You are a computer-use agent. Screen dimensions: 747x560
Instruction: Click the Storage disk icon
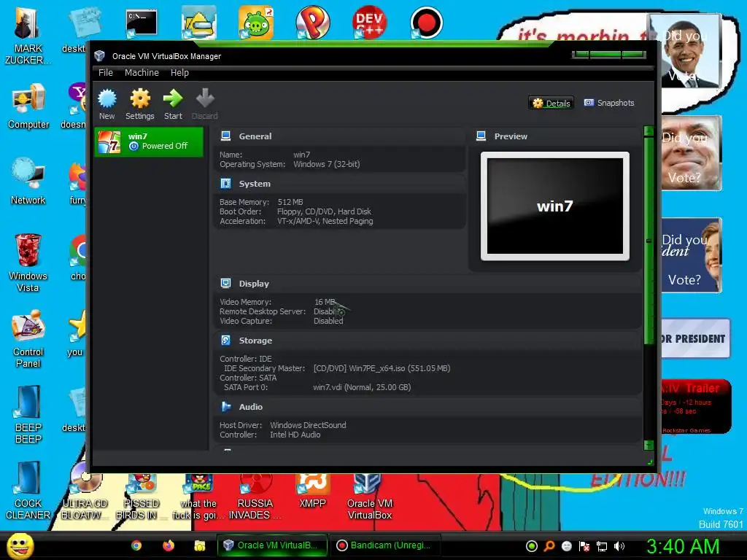tap(226, 341)
